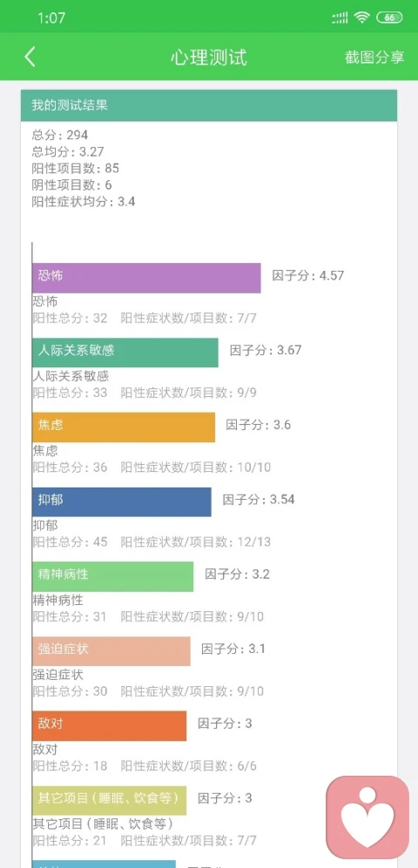The height and width of the screenshot is (868, 418).
Task: Select the dark orange 敌对 bar
Action: pyautogui.click(x=109, y=726)
